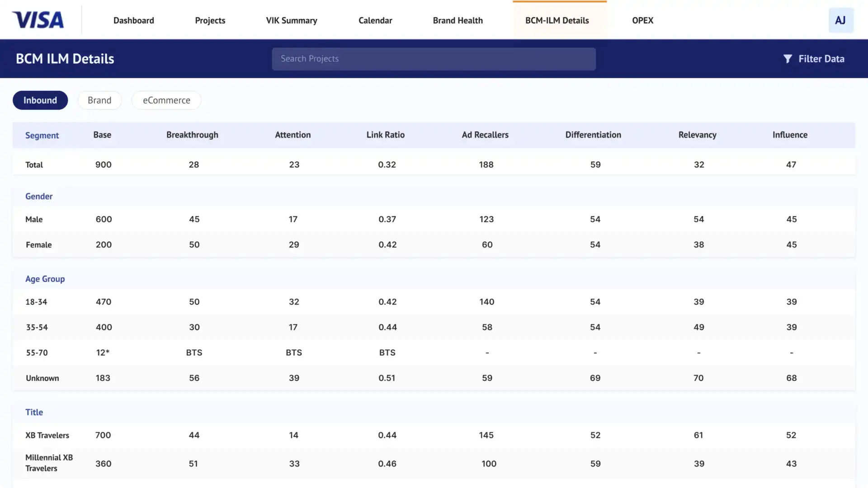Expand the Title segment section
This screenshot has width=868, height=488.
(33, 412)
